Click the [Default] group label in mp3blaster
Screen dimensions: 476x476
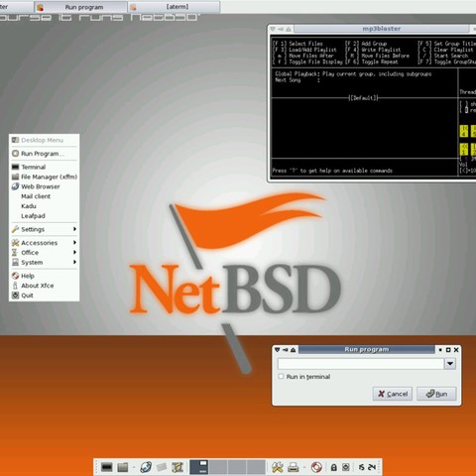pyautogui.click(x=363, y=98)
